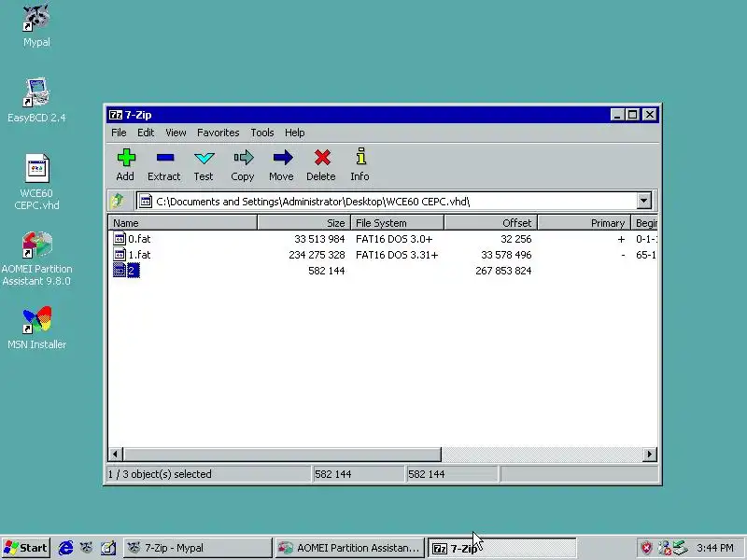Viewport: 747px width, 560px height.
Task: Open the Favorites menu
Action: 218,133
